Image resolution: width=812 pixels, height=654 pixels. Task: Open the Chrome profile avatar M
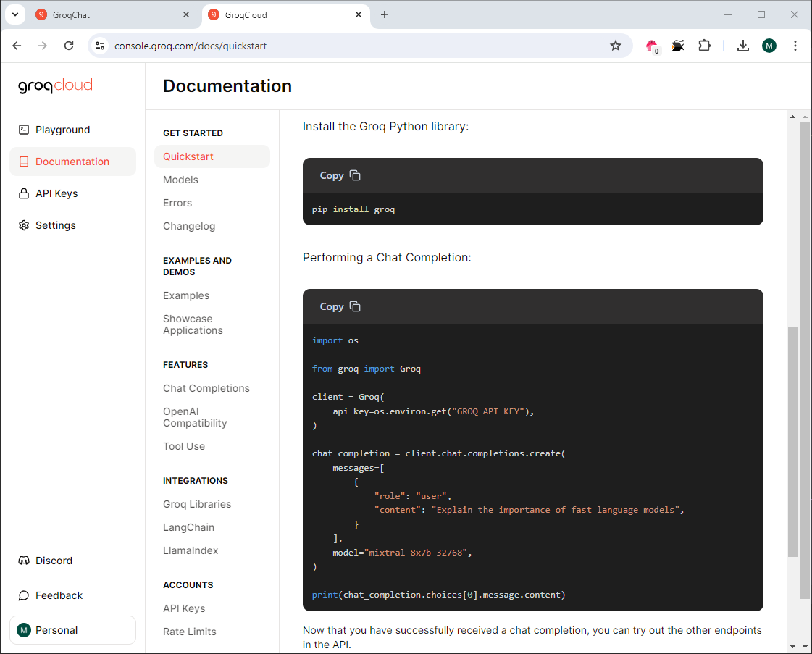(769, 46)
